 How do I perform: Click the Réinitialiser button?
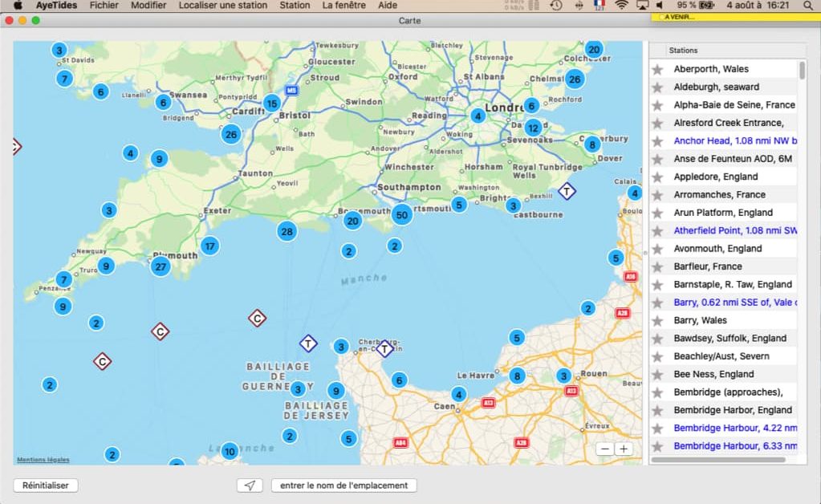[x=46, y=486]
